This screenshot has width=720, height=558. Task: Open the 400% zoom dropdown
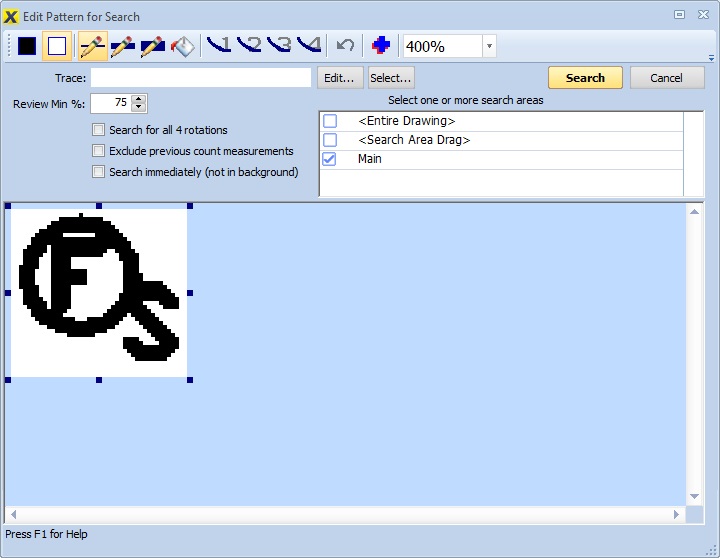pyautogui.click(x=489, y=46)
